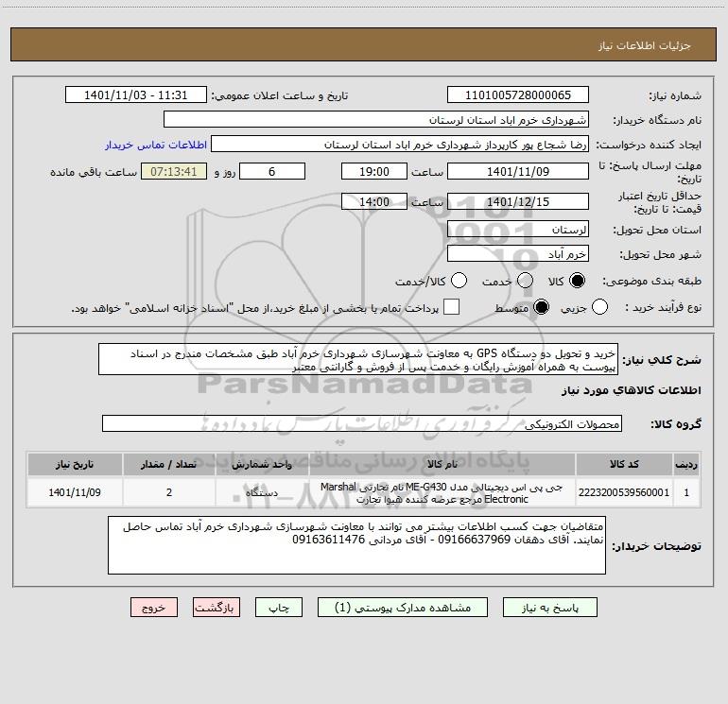
Task: Click the need date cell 1401/11/09
Action: [x=75, y=492]
